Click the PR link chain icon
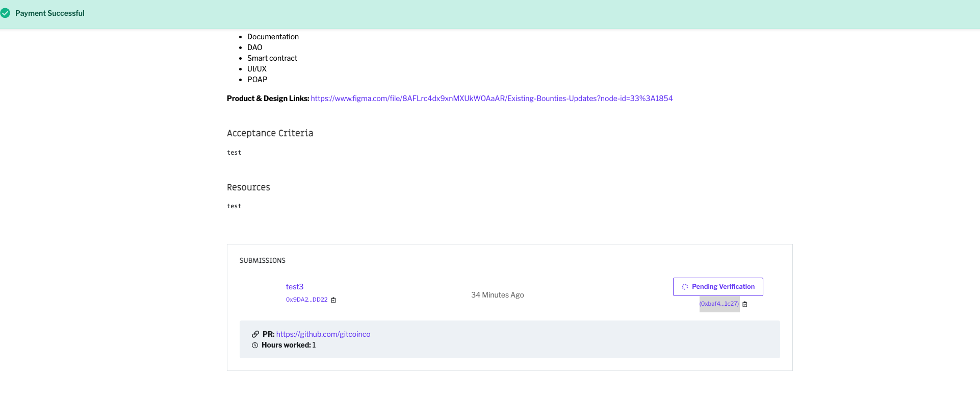Viewport: 980px width, 395px height. tap(255, 334)
